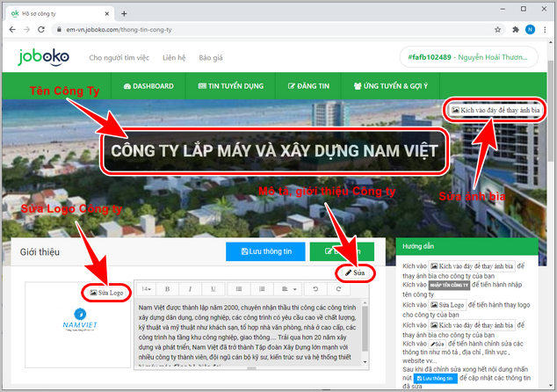Click Kích vào đây để thay ảnh bìa
557x392 pixels.
(496, 110)
